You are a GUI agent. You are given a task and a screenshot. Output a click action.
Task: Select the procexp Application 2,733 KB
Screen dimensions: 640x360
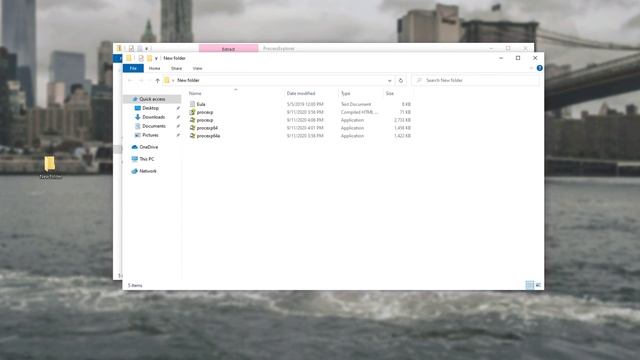coord(204,120)
